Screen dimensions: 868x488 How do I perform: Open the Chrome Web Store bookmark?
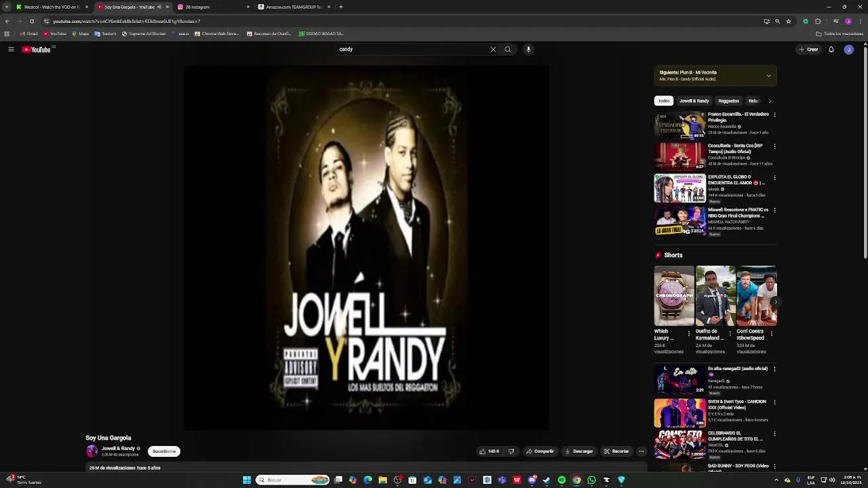(217, 34)
